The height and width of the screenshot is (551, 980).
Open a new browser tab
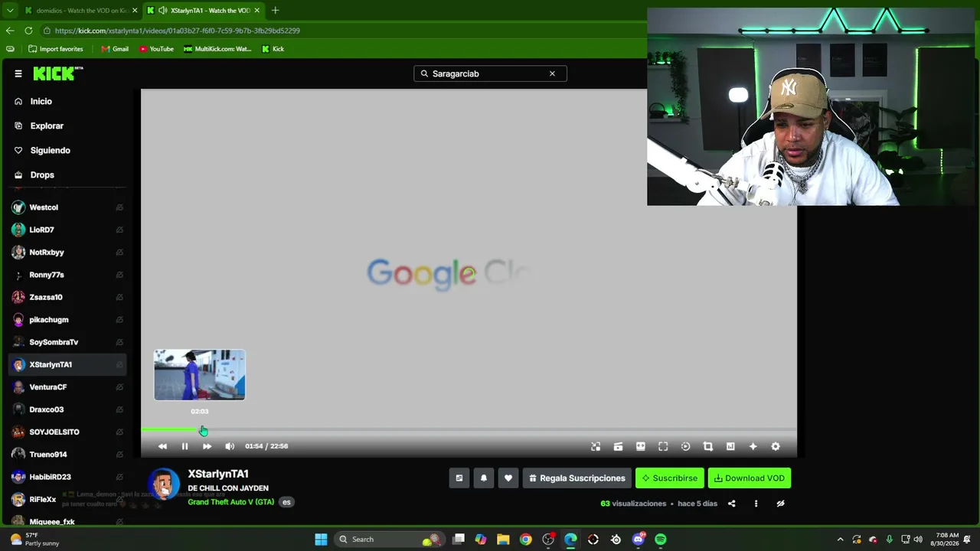(276, 11)
